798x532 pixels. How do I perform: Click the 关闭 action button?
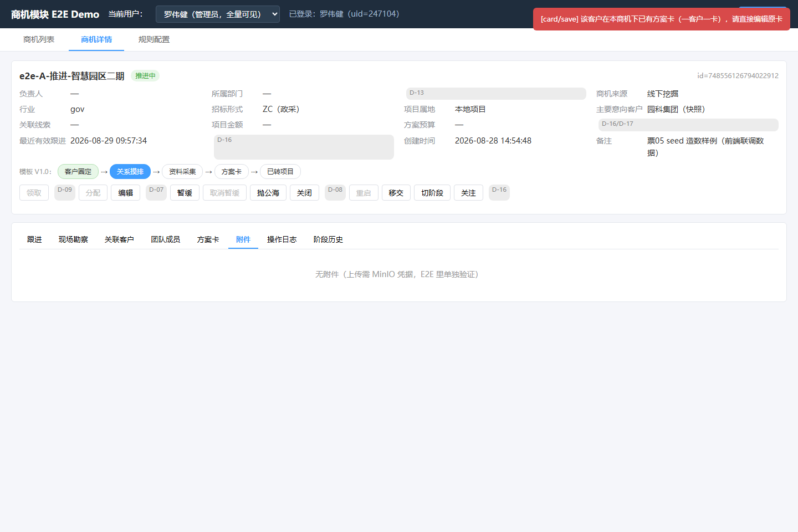[x=304, y=193]
